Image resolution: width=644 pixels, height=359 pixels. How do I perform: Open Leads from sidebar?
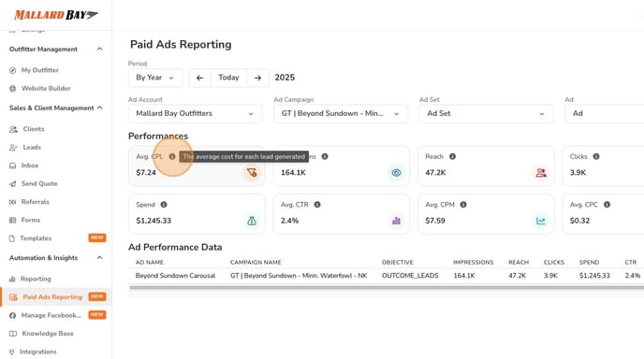point(32,148)
